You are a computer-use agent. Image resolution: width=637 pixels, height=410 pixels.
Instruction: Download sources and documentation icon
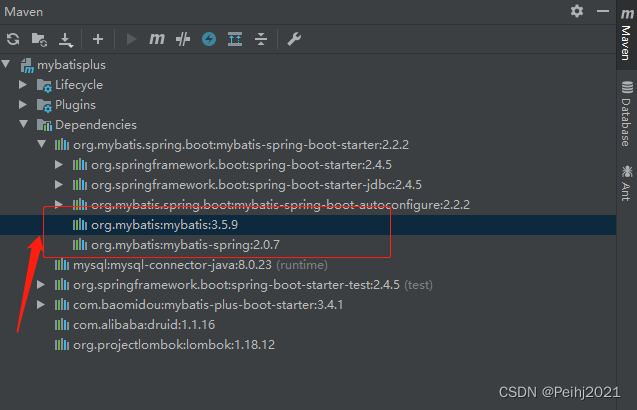click(x=65, y=39)
